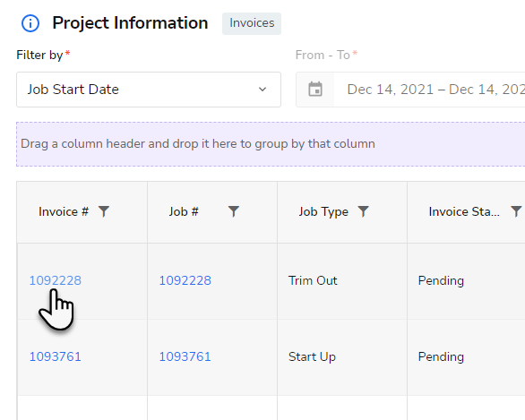Open the calendar date picker icon
The height and width of the screenshot is (420, 525).
click(x=315, y=90)
